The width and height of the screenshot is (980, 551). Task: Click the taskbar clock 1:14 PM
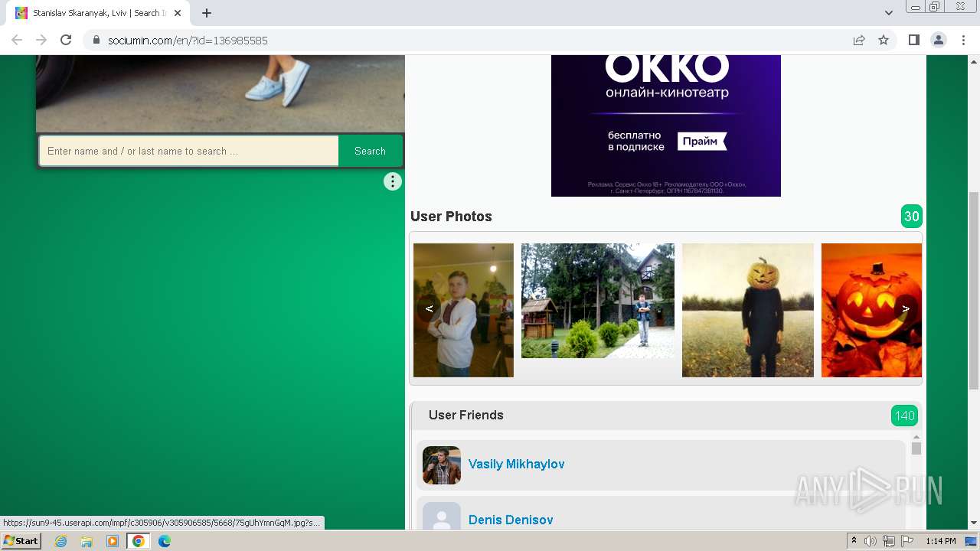point(940,541)
